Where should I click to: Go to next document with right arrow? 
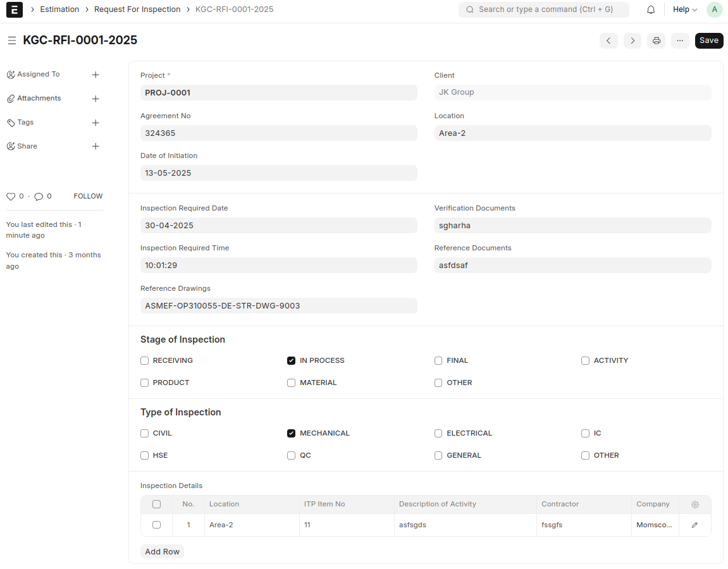pyautogui.click(x=632, y=40)
